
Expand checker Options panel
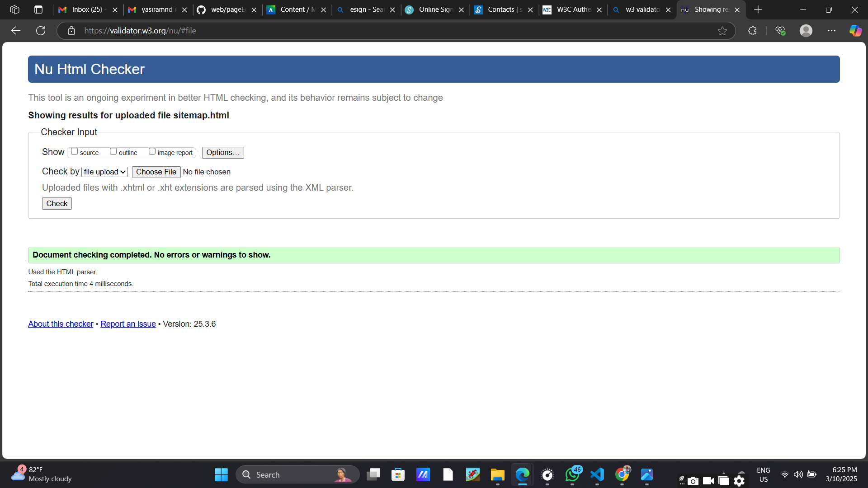(223, 153)
